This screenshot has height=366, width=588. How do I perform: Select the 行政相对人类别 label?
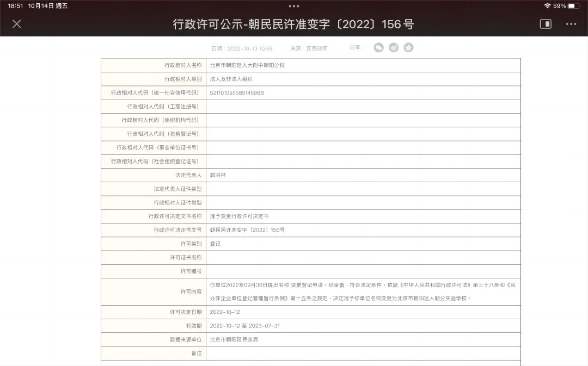[183, 79]
